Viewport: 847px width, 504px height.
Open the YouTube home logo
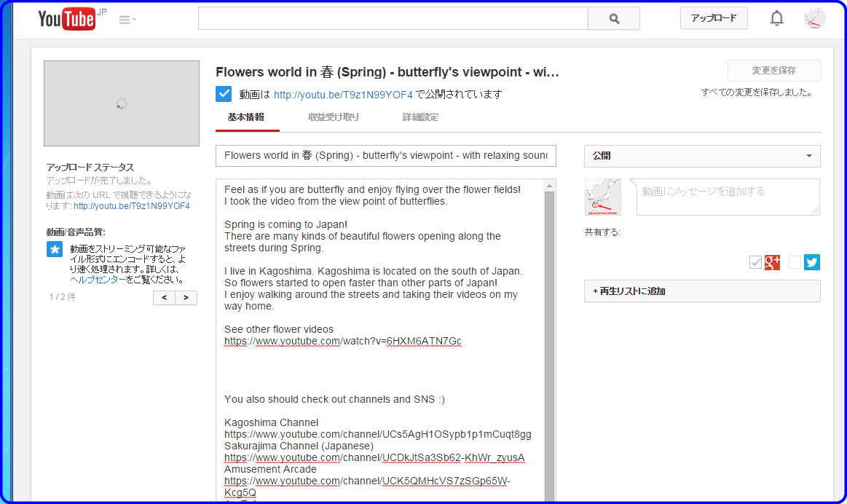66,19
